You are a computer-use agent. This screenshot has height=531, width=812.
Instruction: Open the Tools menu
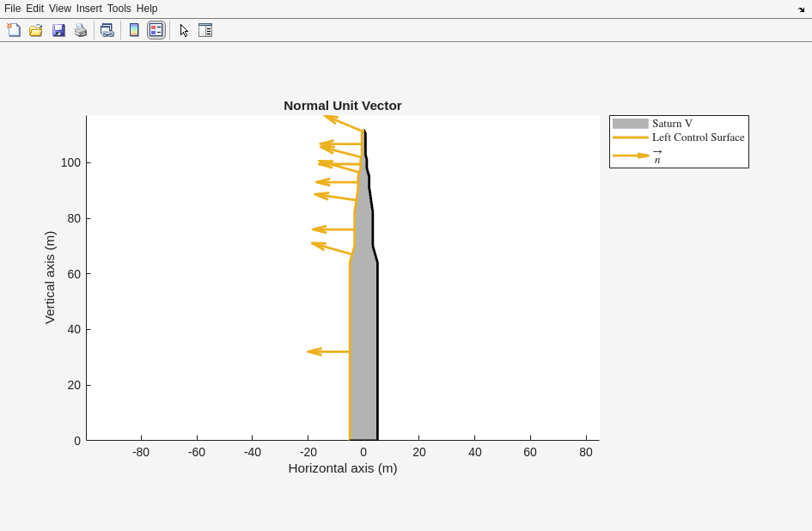(119, 9)
